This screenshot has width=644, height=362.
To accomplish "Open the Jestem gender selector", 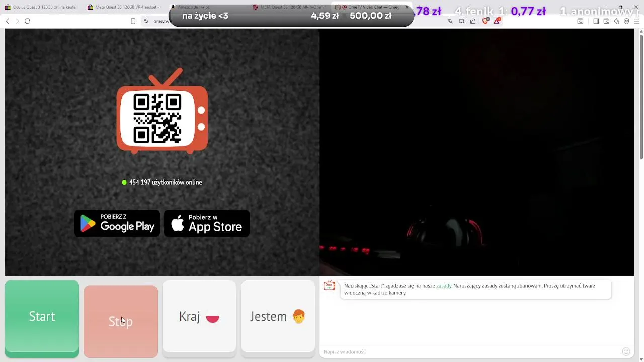I will 278,316.
